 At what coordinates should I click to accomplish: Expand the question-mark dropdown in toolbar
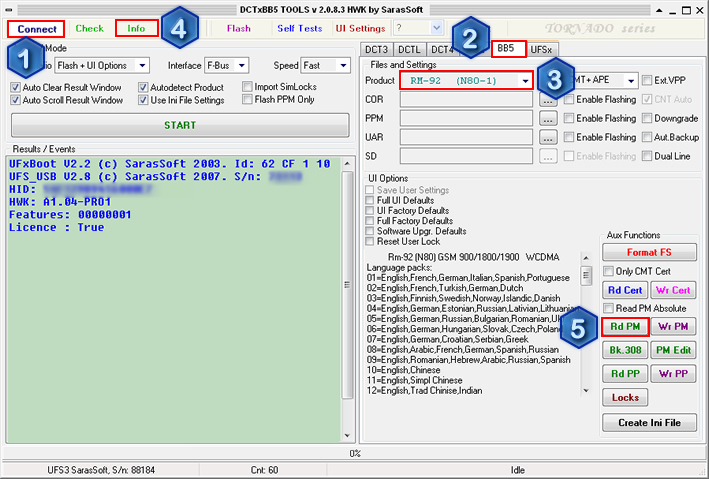coord(436,28)
